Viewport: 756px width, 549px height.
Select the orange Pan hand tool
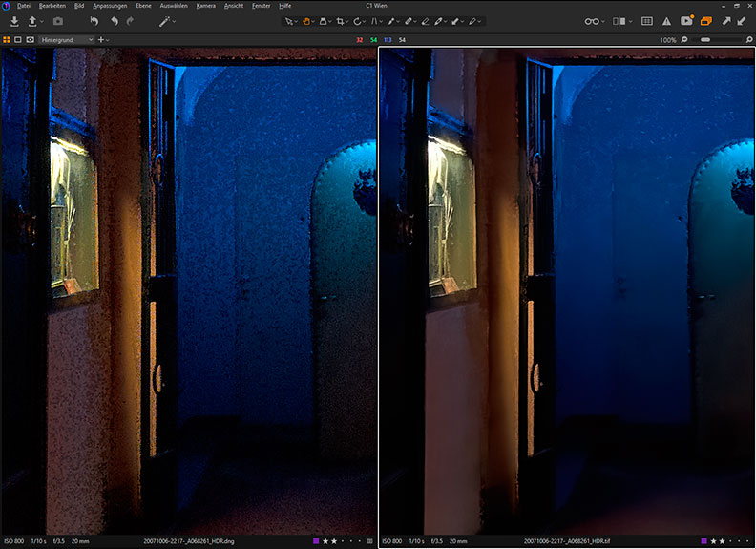(x=305, y=21)
